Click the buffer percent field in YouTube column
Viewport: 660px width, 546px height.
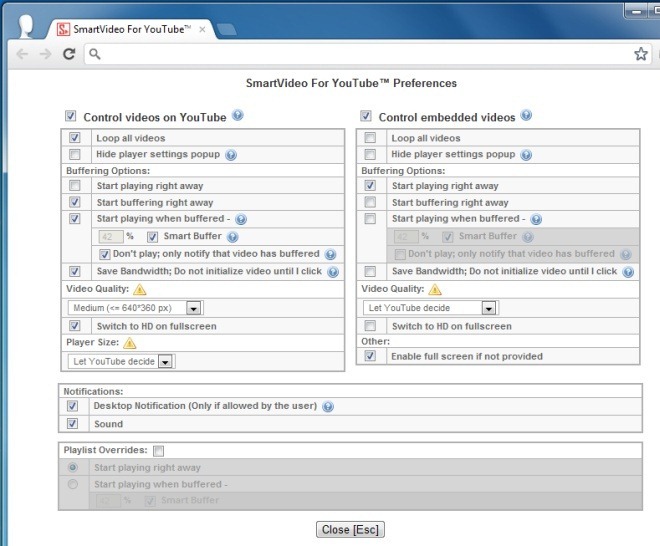point(111,237)
